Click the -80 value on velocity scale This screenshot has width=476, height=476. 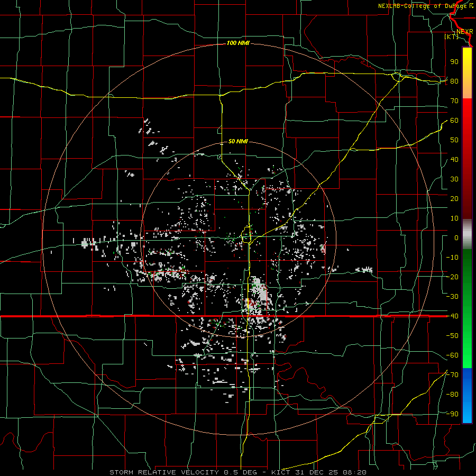tap(452, 395)
